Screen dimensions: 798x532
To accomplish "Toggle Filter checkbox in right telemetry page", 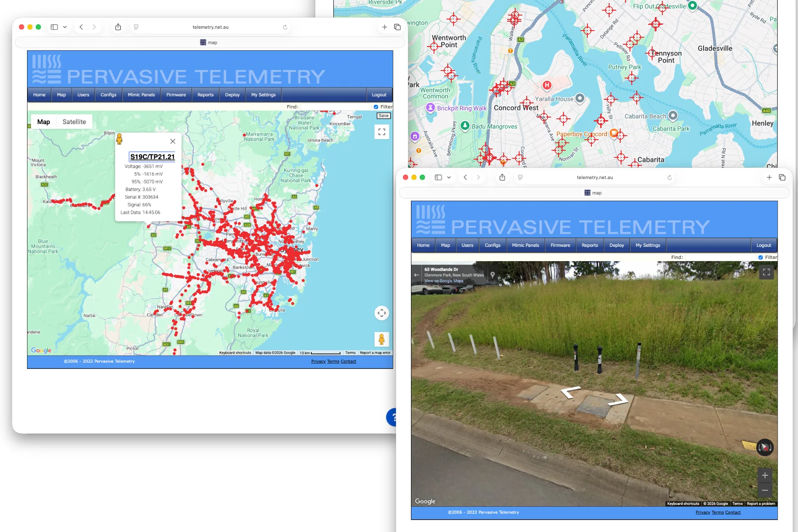I will 761,257.
